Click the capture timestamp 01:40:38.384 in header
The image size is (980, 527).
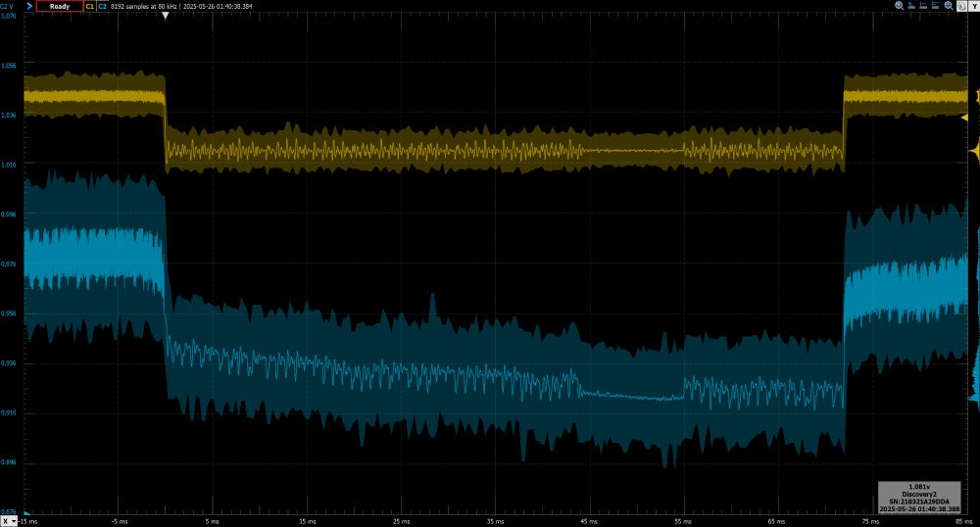point(235,6)
